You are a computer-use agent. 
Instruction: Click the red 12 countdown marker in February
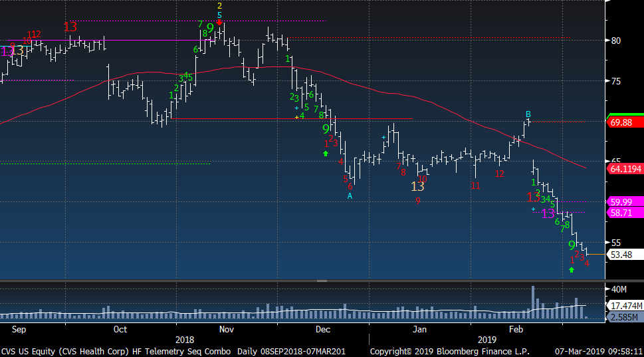click(499, 174)
